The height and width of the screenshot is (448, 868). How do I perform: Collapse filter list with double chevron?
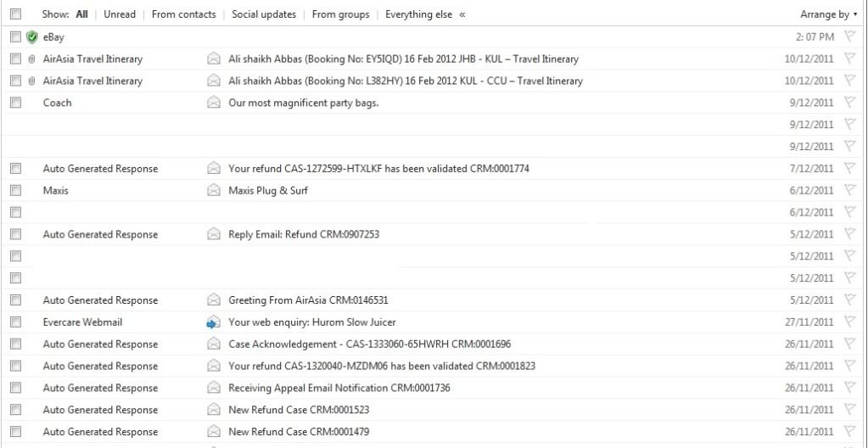pyautogui.click(x=462, y=14)
